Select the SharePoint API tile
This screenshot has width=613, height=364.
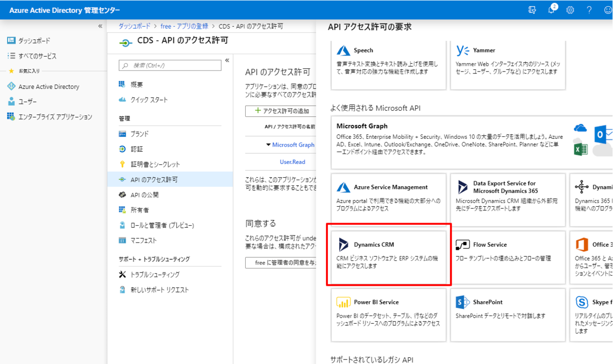[508, 315]
